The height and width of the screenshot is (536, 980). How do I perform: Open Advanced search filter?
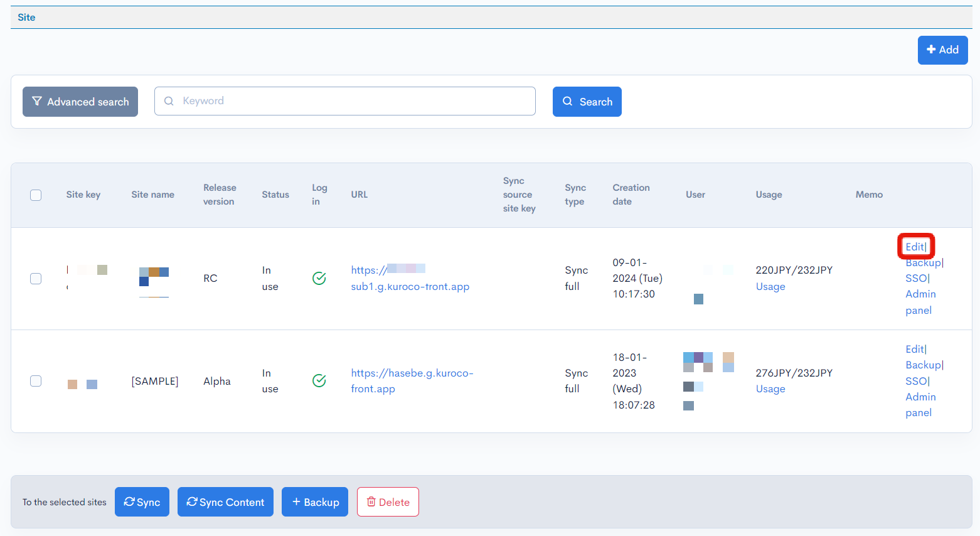pos(80,102)
